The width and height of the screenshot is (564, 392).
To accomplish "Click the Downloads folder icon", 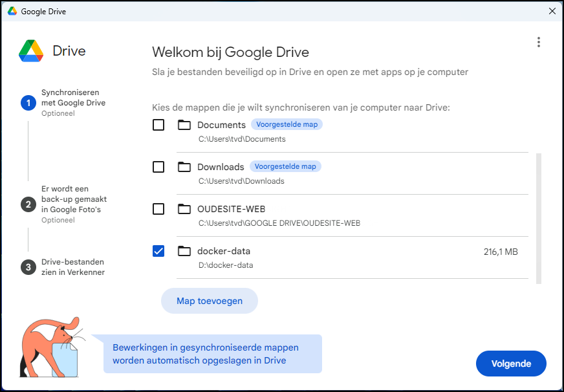I will pos(184,167).
